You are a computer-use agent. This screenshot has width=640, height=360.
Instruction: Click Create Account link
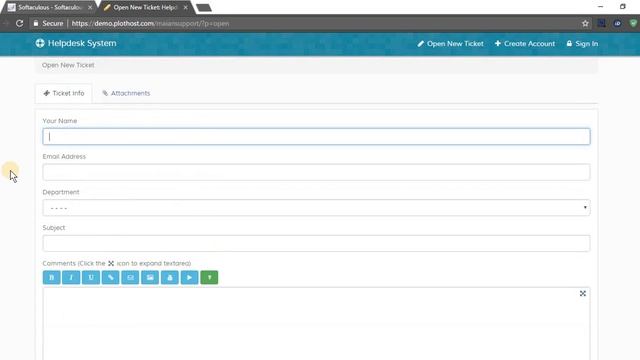[x=524, y=44]
